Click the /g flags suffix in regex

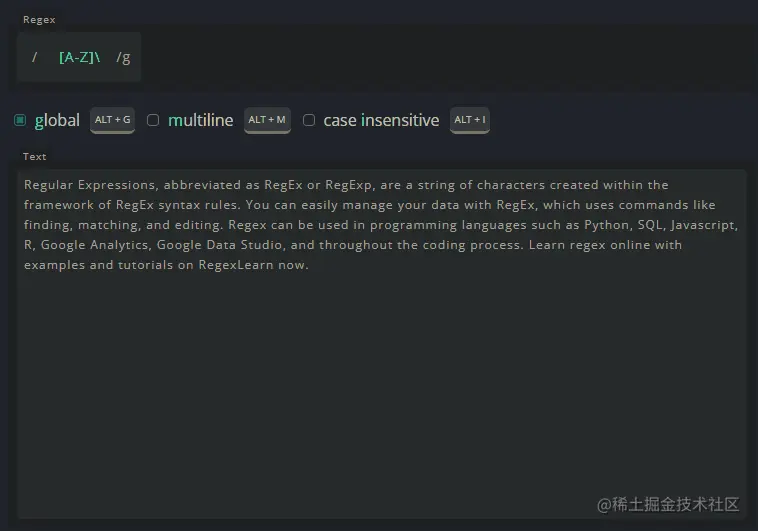(x=123, y=58)
